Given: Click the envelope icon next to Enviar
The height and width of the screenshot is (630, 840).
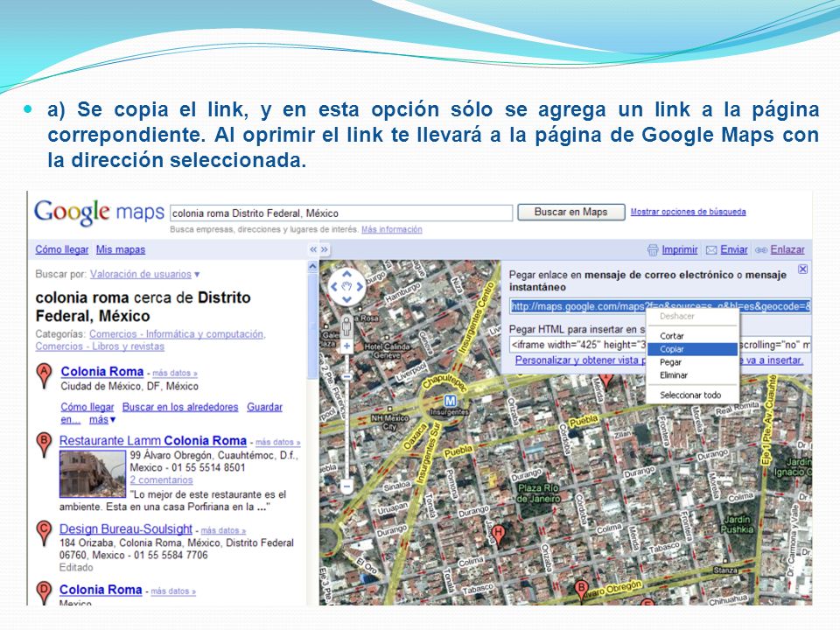Looking at the screenshot, I should click(x=711, y=249).
